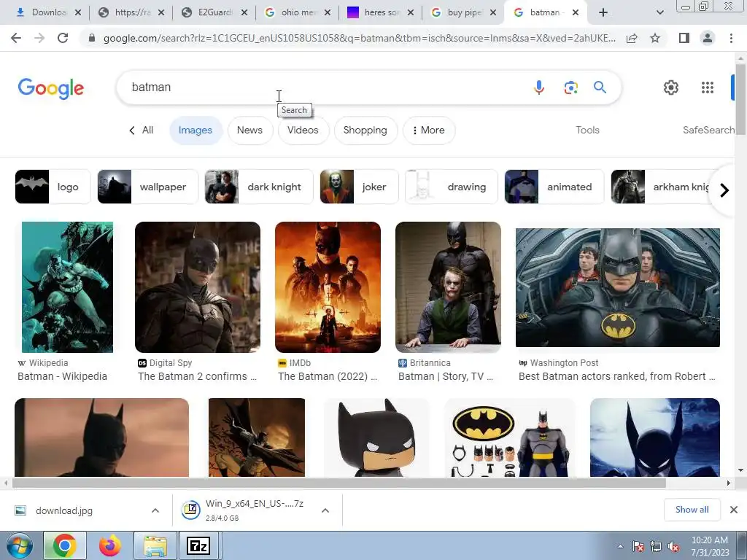The image size is (747, 560).
Task: Open Google quick settings gear icon
Action: (671, 87)
